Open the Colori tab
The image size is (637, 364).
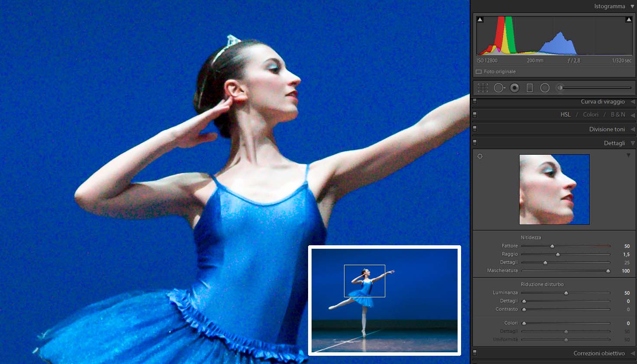(590, 115)
